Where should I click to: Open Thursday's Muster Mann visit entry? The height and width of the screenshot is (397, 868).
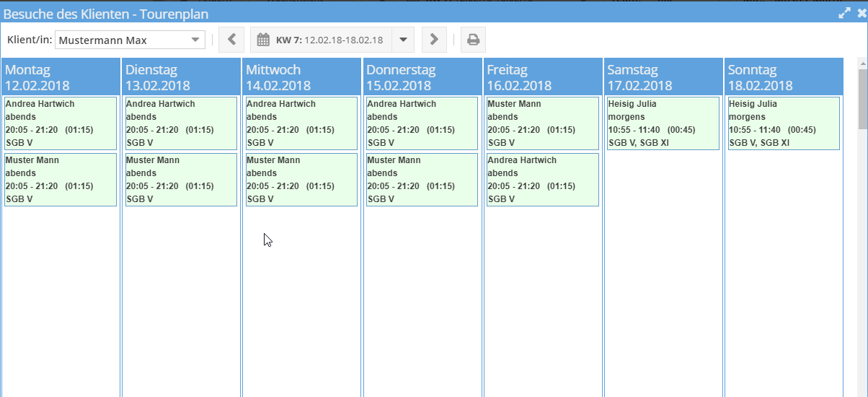click(x=422, y=180)
